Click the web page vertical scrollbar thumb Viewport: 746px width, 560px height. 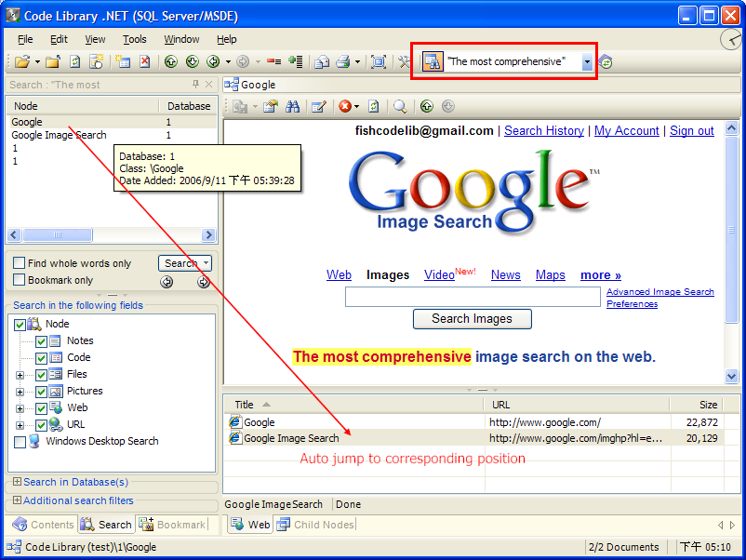point(732,230)
